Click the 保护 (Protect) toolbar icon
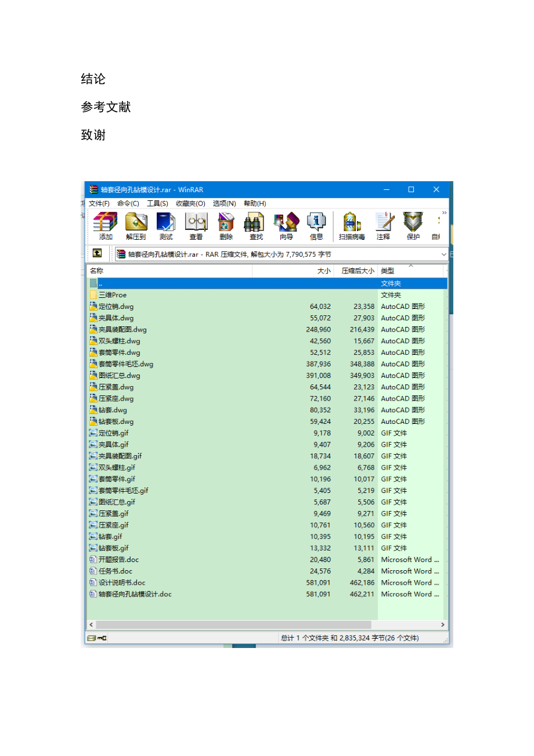 coord(413,225)
